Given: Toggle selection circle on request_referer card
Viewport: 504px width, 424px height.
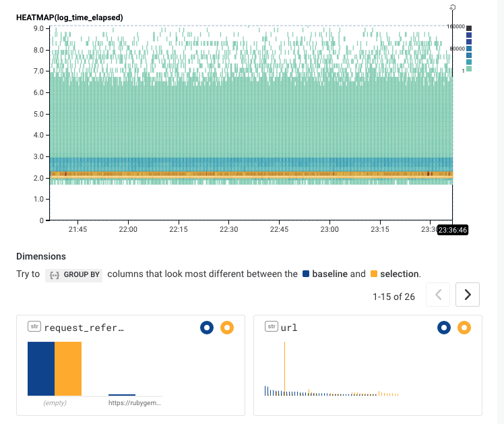Looking at the screenshot, I should coord(227,328).
